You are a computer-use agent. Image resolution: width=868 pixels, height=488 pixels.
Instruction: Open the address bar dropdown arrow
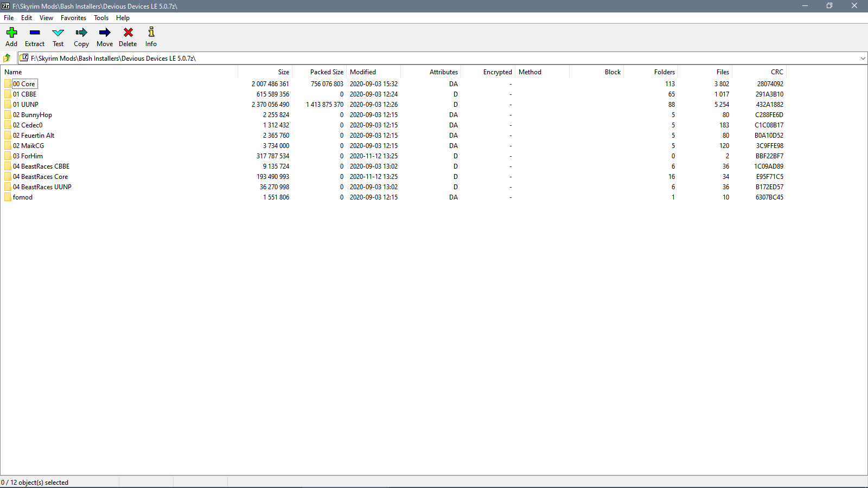[x=863, y=58]
